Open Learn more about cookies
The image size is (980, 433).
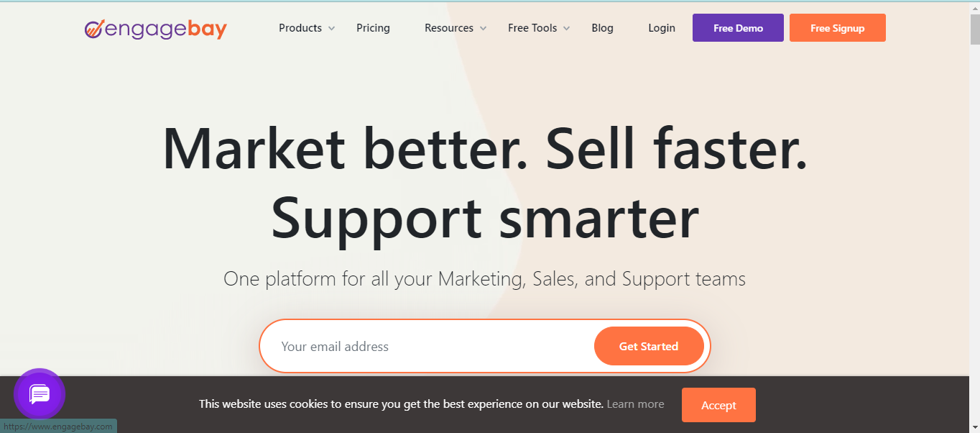point(635,404)
